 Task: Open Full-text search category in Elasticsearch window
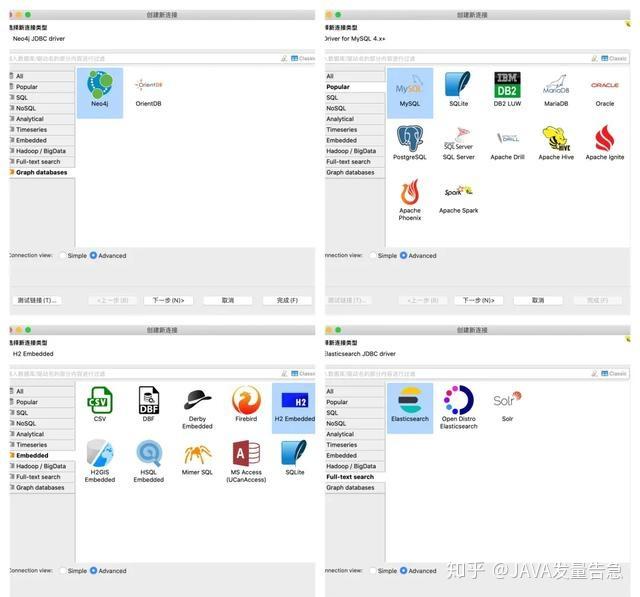[355, 477]
